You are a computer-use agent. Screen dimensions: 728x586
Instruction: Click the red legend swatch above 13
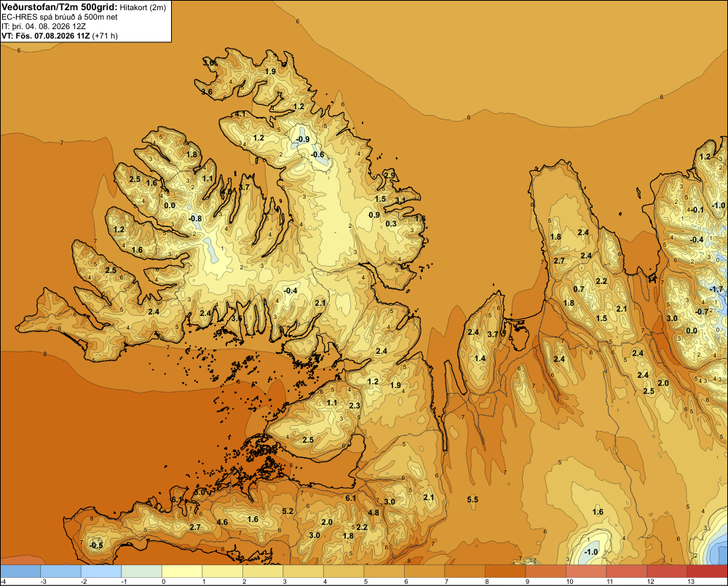(707, 571)
